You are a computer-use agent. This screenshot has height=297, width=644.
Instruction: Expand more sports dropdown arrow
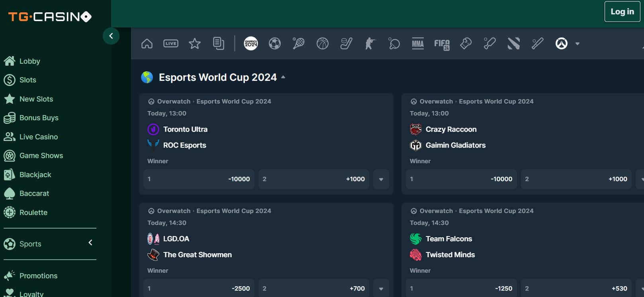tap(577, 44)
